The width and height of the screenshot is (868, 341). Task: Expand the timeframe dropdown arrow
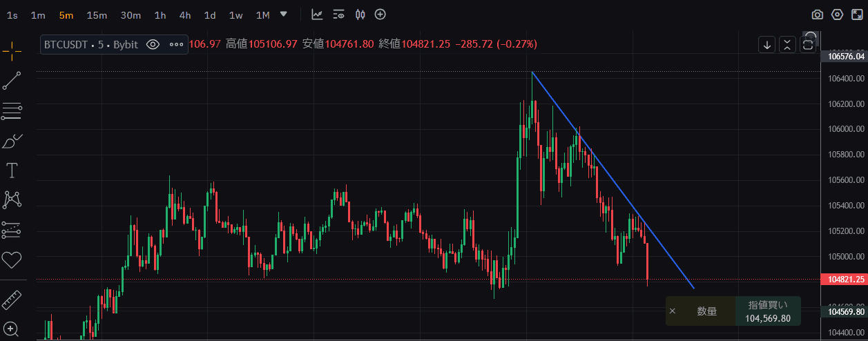click(284, 14)
